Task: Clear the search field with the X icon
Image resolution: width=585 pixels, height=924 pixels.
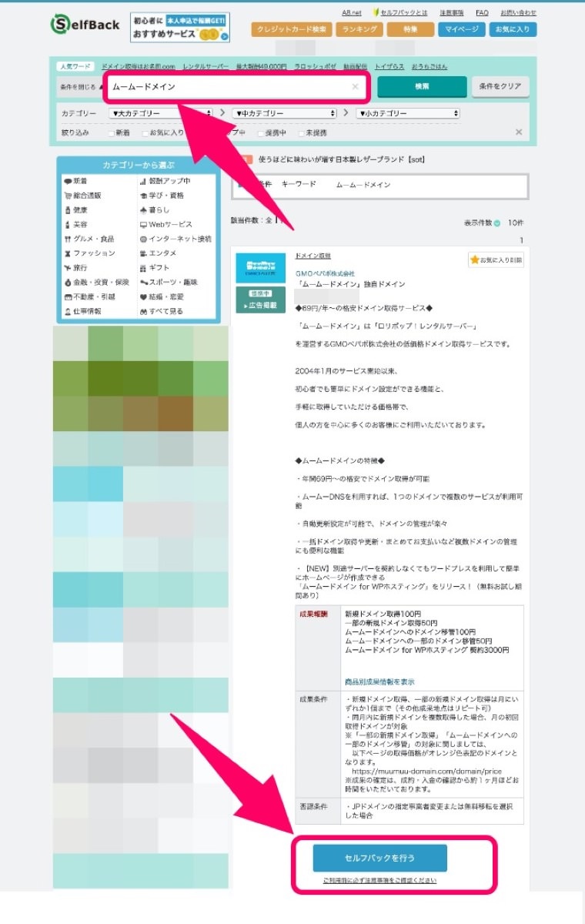Action: 355,87
